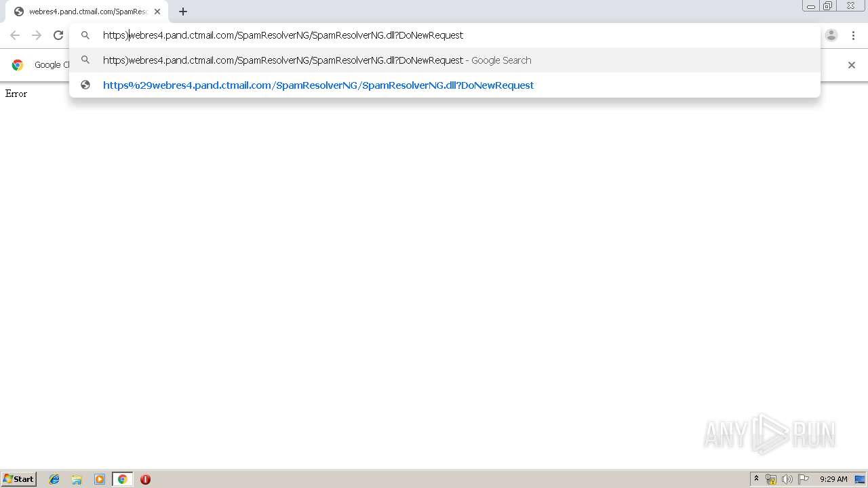Open the Windows Start menu

click(x=19, y=479)
